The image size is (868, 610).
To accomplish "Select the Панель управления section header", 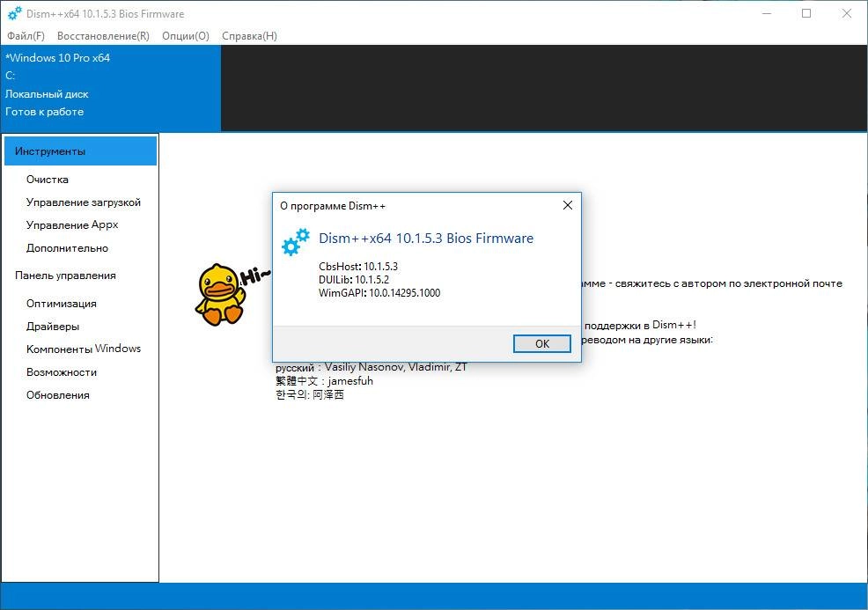I will point(65,276).
